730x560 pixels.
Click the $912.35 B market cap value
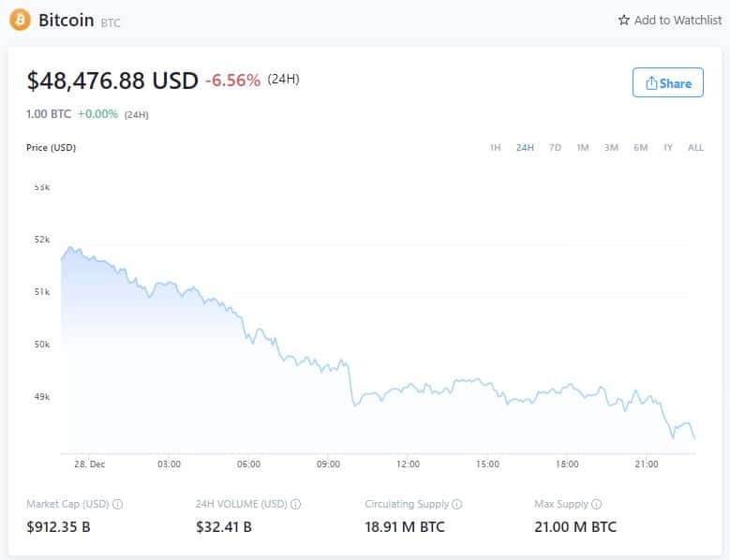coord(58,527)
